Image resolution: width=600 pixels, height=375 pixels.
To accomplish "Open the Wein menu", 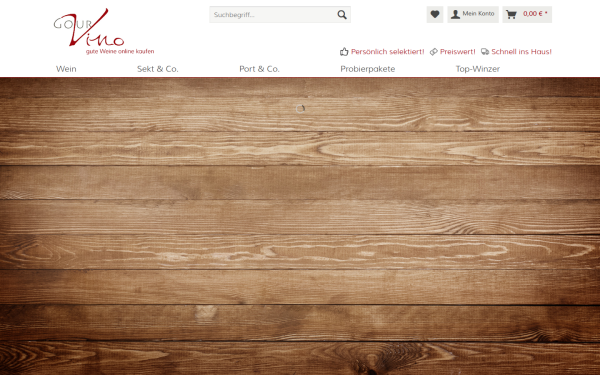I will click(x=66, y=69).
